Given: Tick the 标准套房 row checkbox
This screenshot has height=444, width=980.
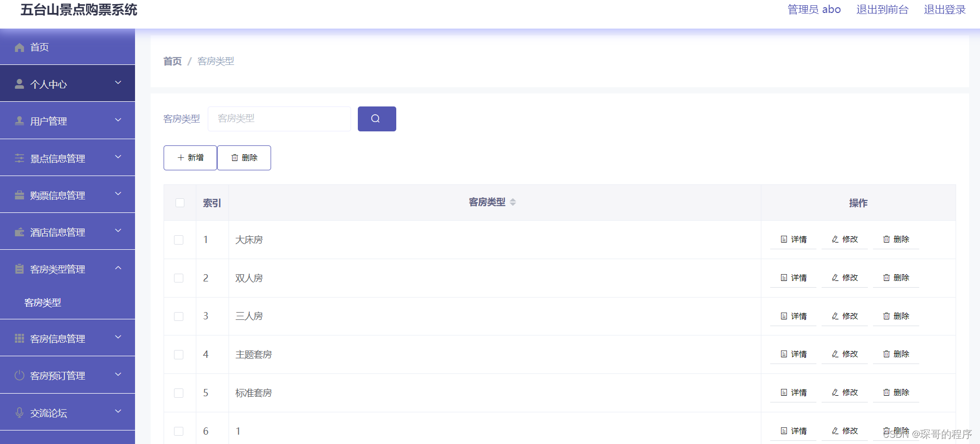Looking at the screenshot, I should [x=179, y=393].
